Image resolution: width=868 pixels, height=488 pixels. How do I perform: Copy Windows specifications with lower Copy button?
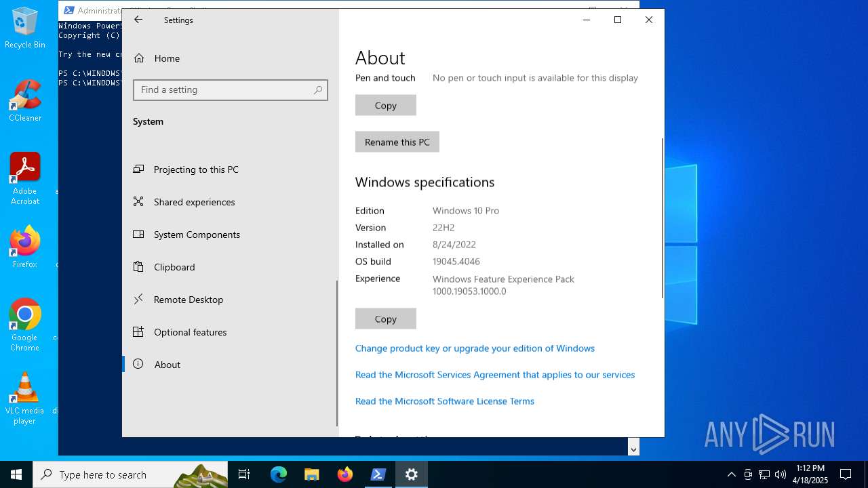[386, 319]
